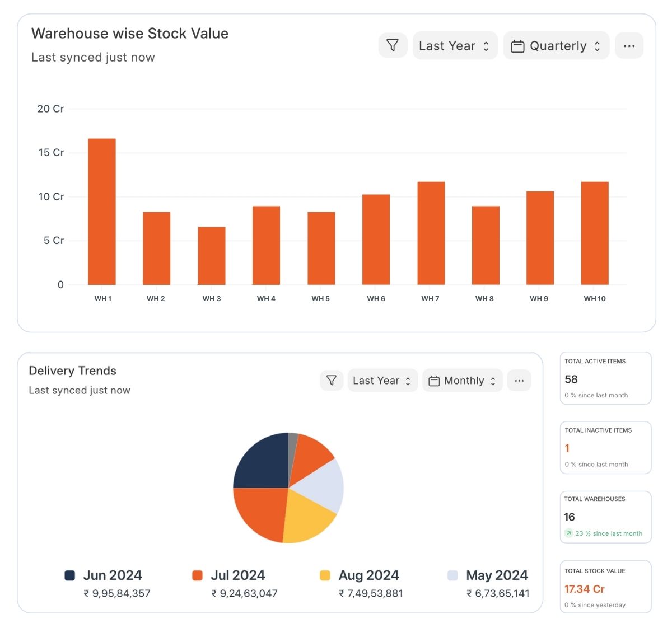Click the tallest WH 1 bar in the chart
This screenshot has height=628, width=672.
click(101, 212)
